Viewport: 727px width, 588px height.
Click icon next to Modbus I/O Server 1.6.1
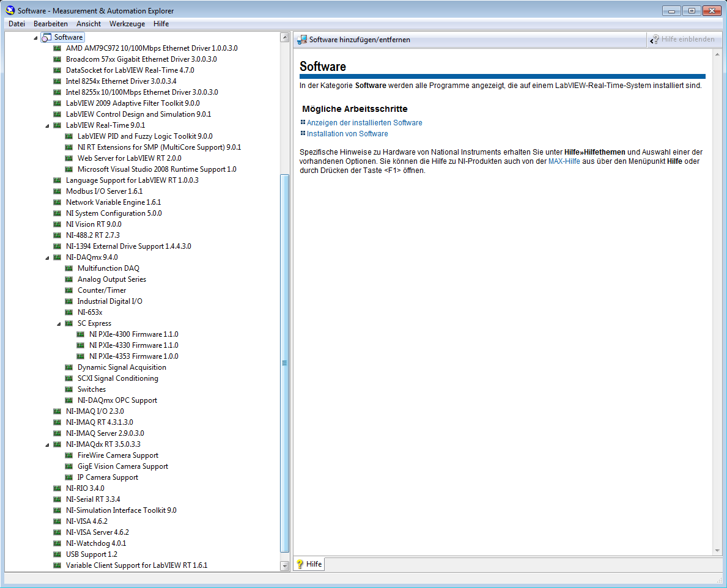[57, 191]
